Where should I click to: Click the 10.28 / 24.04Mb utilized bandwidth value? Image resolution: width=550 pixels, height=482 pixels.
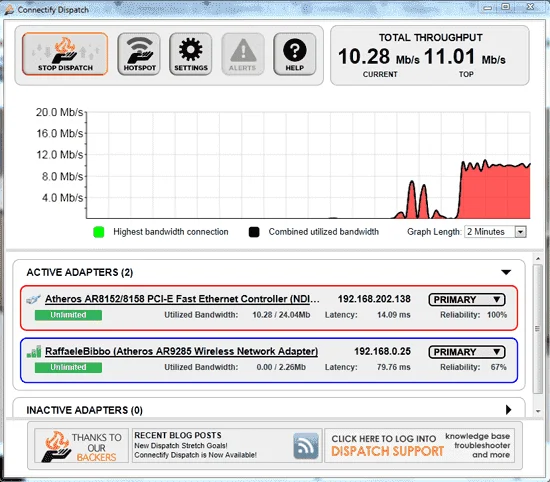(x=281, y=315)
